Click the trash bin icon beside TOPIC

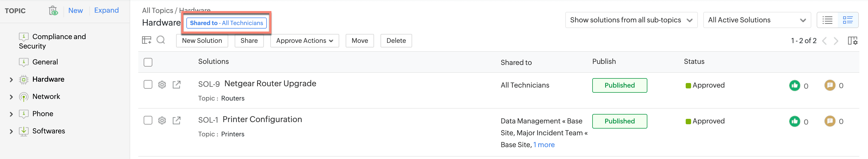pos(53,11)
